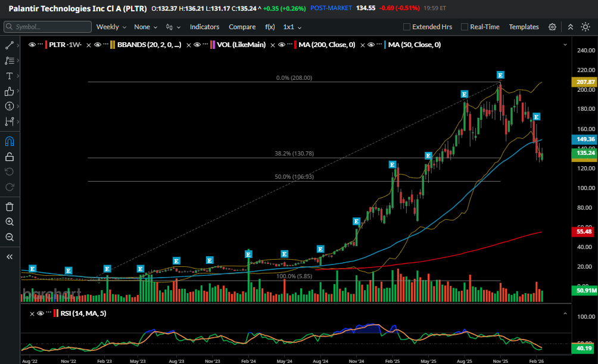Open the None dropdown
The image size is (598, 364).
point(145,27)
